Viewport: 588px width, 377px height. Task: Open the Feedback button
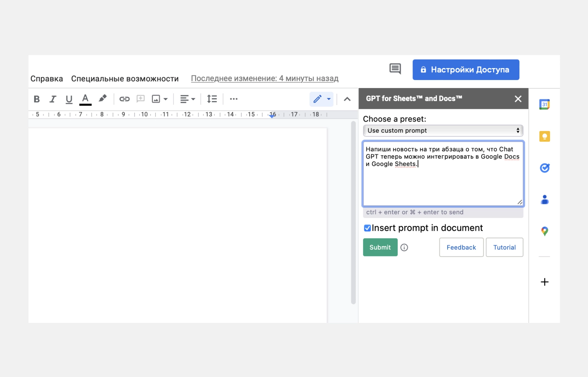[x=461, y=247]
